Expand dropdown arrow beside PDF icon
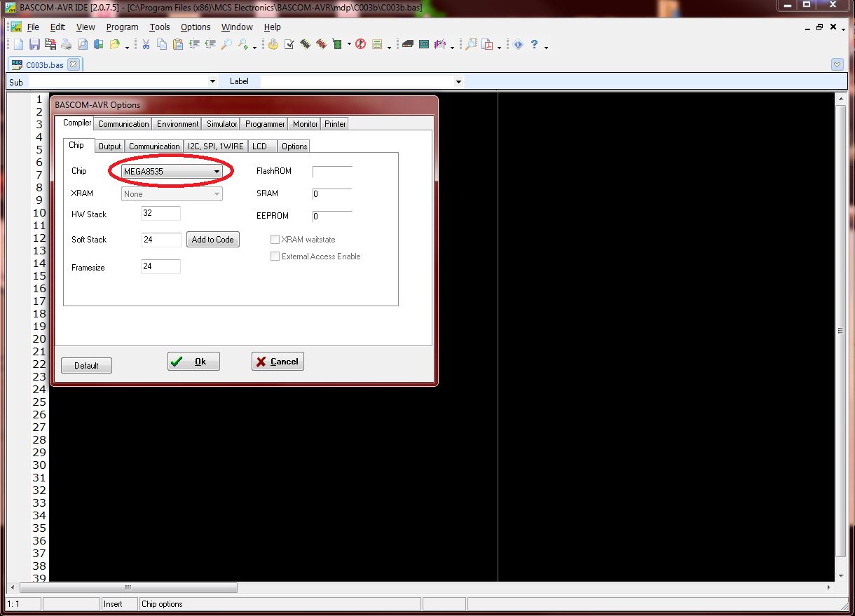The width and height of the screenshot is (855, 616). [x=500, y=46]
